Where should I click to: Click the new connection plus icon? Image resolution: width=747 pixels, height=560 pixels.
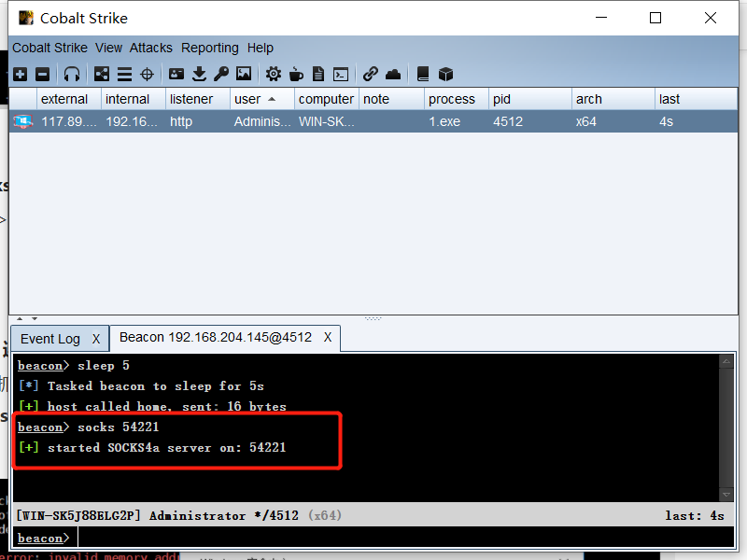[20, 75]
